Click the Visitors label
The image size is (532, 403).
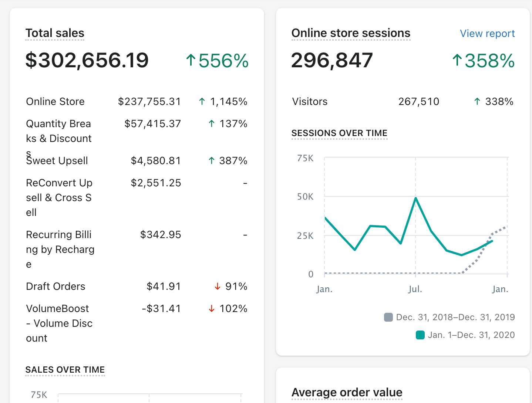coord(310,102)
